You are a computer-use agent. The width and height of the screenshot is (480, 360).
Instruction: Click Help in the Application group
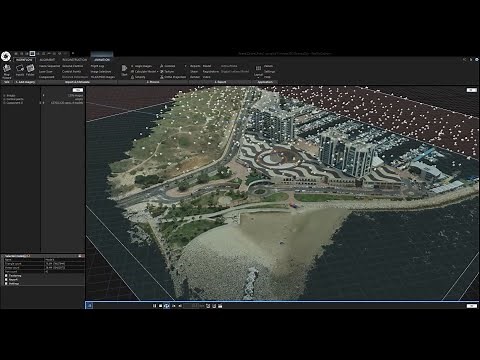tap(267, 77)
